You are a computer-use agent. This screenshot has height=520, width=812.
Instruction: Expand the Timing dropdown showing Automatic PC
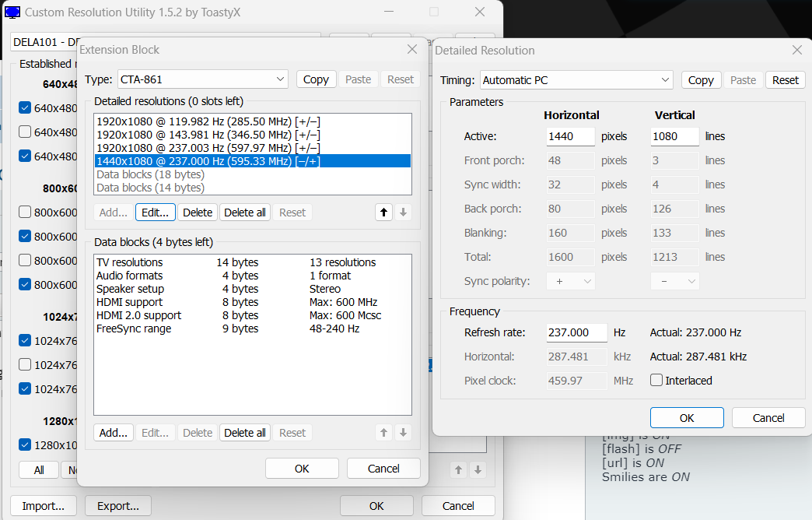tap(576, 80)
